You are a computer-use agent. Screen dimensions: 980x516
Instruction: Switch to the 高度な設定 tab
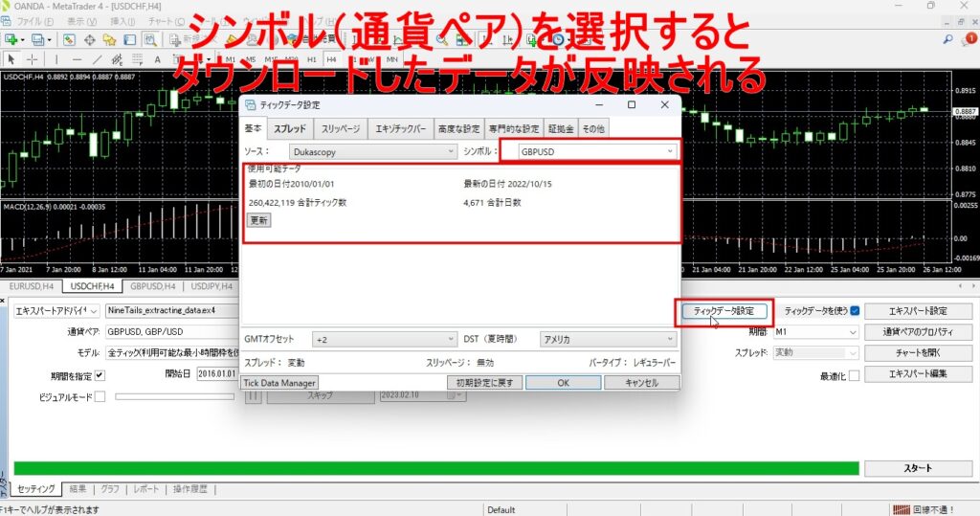coord(458,129)
